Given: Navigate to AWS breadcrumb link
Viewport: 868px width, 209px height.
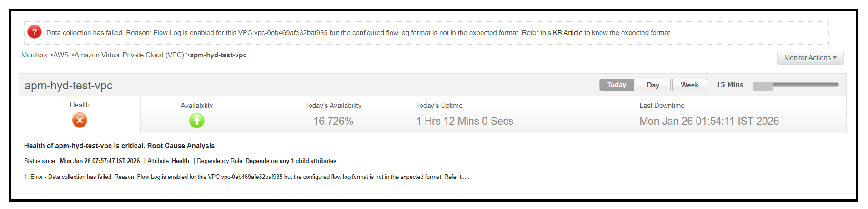Looking at the screenshot, I should point(61,55).
